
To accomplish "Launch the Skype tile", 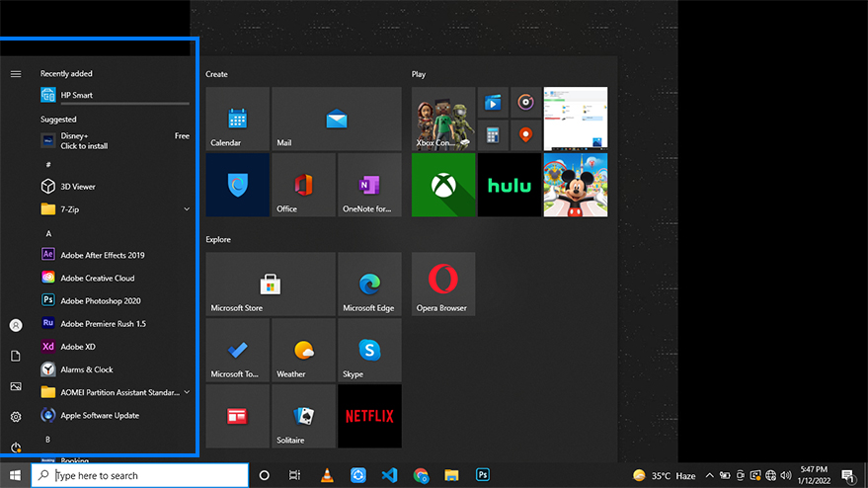I will (x=369, y=351).
